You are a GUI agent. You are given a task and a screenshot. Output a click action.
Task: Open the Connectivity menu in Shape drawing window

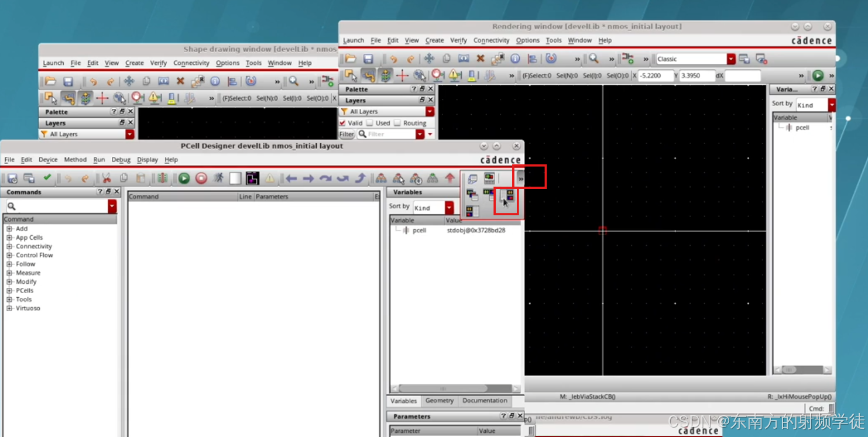(x=191, y=63)
